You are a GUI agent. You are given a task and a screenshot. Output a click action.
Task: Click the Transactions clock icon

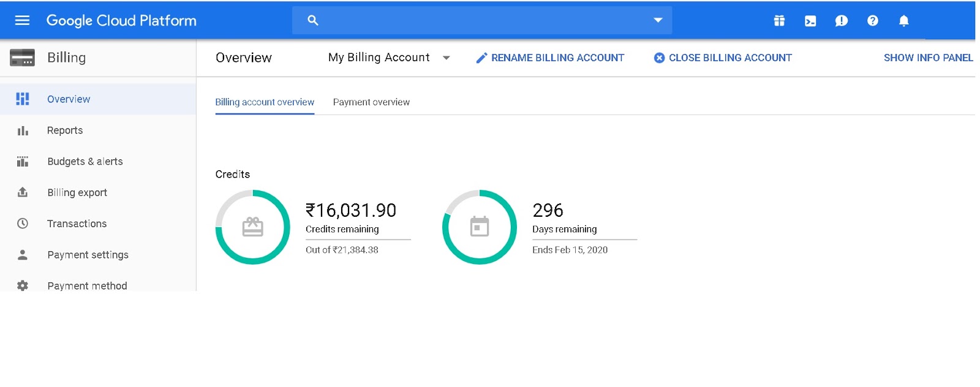(x=23, y=224)
